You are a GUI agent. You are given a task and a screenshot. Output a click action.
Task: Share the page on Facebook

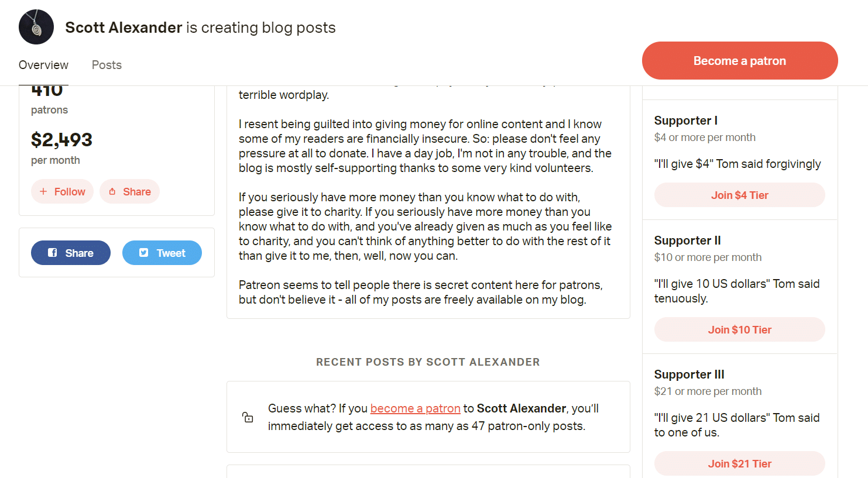tap(70, 252)
